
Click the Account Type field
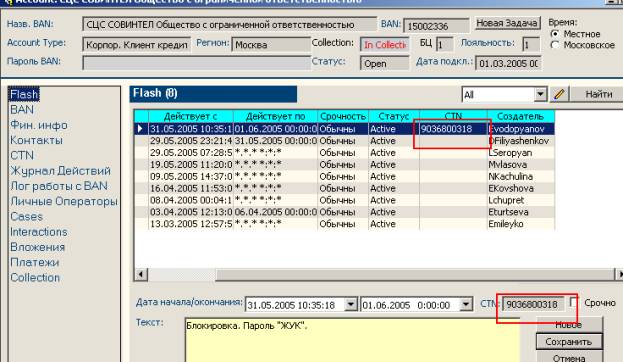[x=137, y=45]
